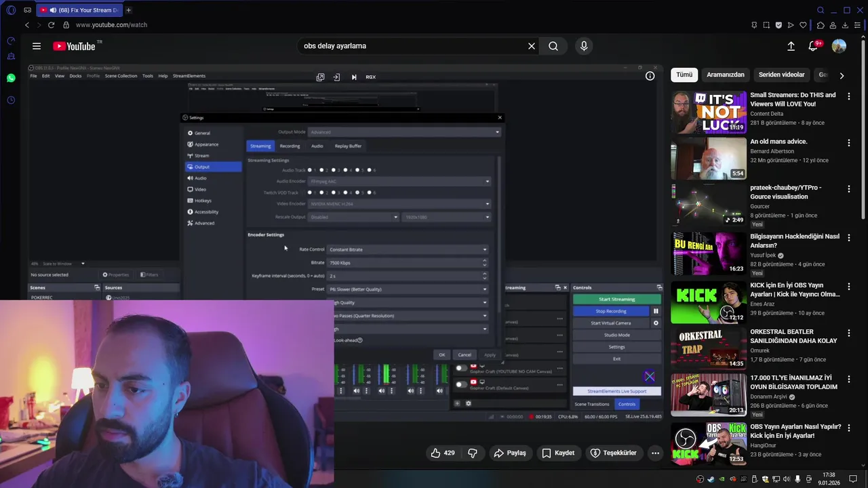This screenshot has width=868, height=488.
Task: Select the Tümü filter chip
Action: pyautogui.click(x=684, y=75)
